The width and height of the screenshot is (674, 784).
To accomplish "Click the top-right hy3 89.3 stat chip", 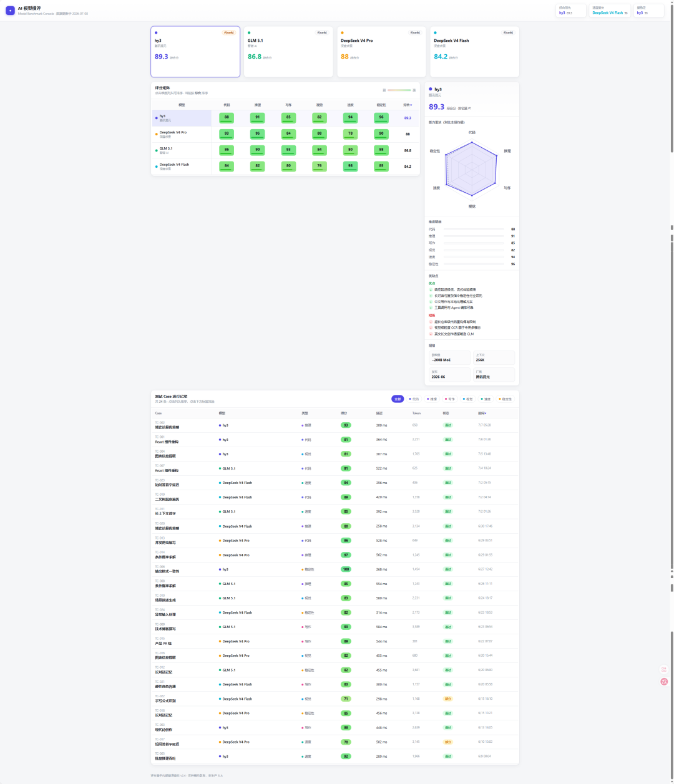I will click(572, 11).
